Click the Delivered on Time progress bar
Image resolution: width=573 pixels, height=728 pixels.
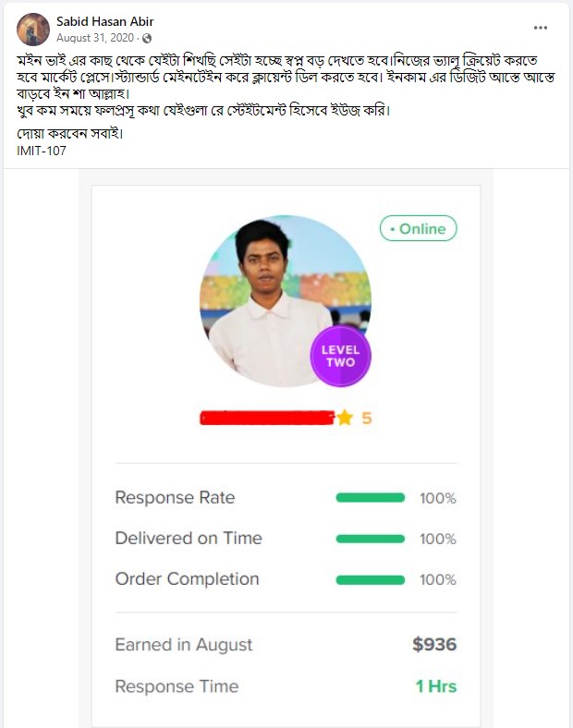370,539
